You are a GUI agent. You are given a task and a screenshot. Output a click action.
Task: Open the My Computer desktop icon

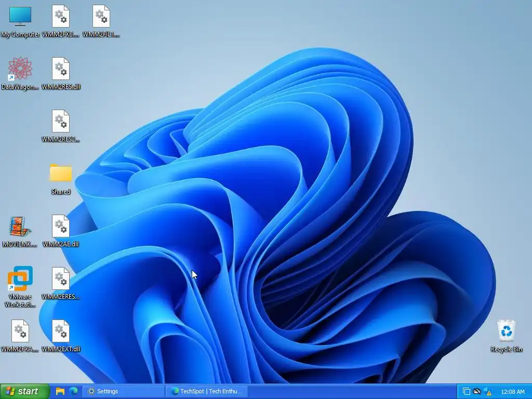20,21
